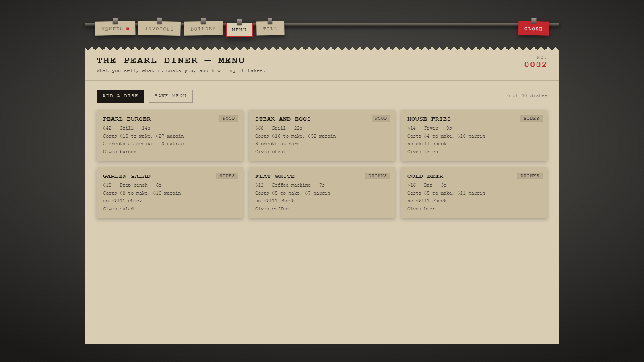Click 'The Pearl Diner — Menu' heading
The width and height of the screenshot is (644, 362).
tap(171, 61)
